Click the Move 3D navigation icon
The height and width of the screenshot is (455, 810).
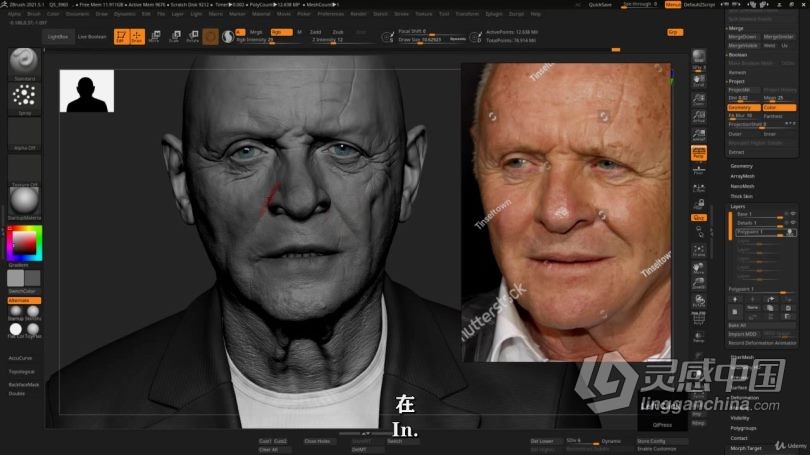[x=699, y=268]
